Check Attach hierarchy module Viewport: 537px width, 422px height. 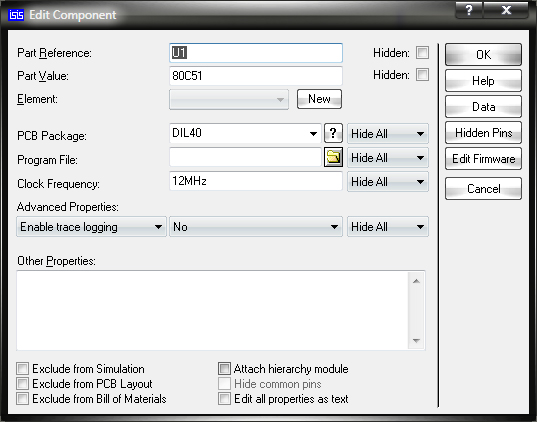pos(224,369)
